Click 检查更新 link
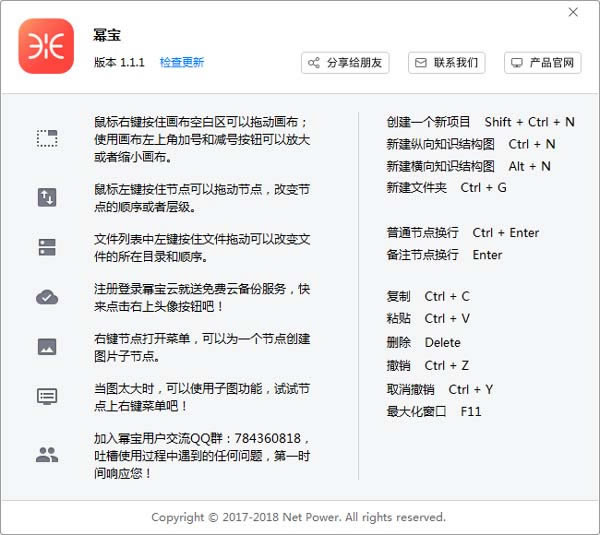 [x=182, y=62]
